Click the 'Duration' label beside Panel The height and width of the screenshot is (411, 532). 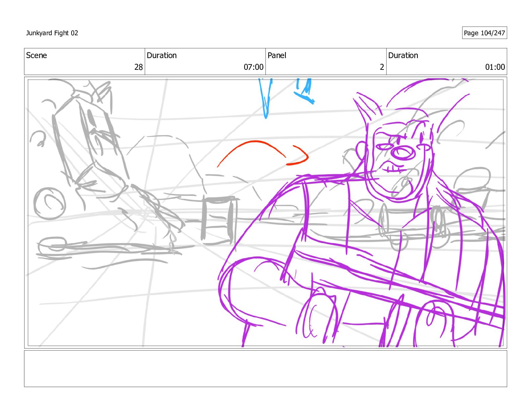(x=403, y=55)
